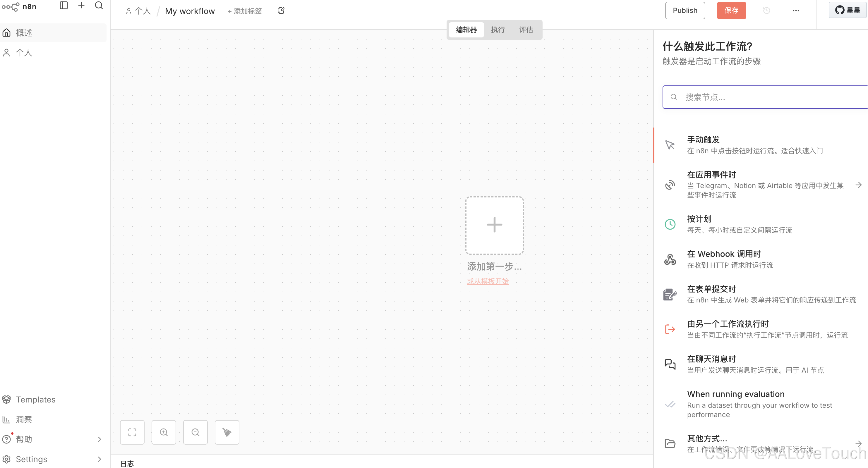Image resolution: width=868 pixels, height=468 pixels.
Task: Switch to the 评估 tab
Action: [x=526, y=30]
